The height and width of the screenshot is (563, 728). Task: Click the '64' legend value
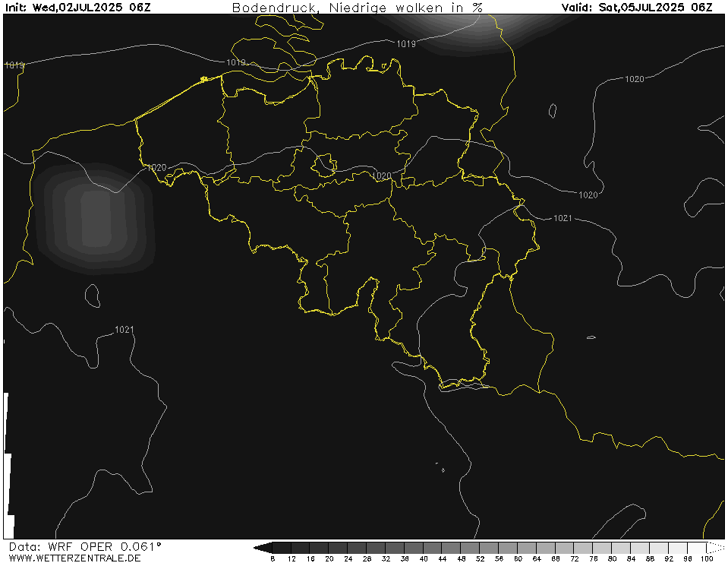point(537,558)
